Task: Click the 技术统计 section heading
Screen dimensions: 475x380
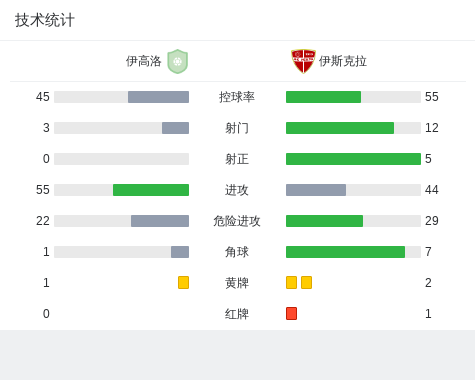Action: click(45, 20)
